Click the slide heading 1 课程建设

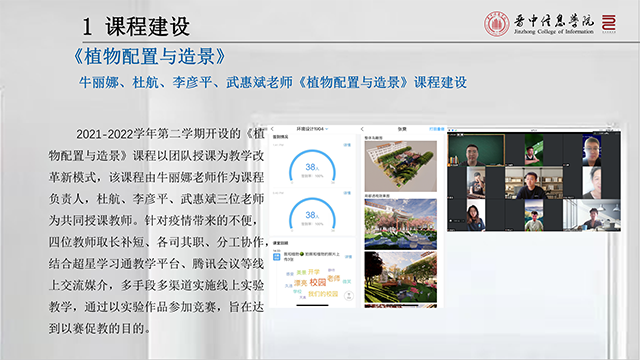click(136, 26)
